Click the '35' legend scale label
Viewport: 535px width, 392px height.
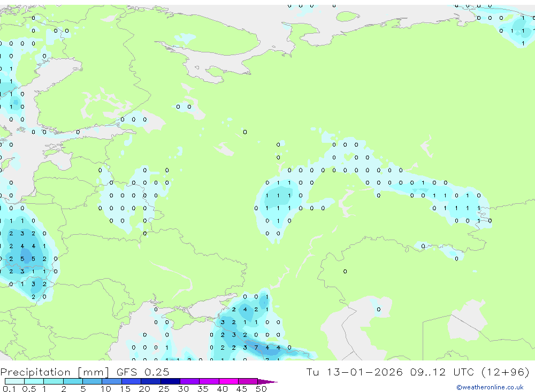pos(203,389)
